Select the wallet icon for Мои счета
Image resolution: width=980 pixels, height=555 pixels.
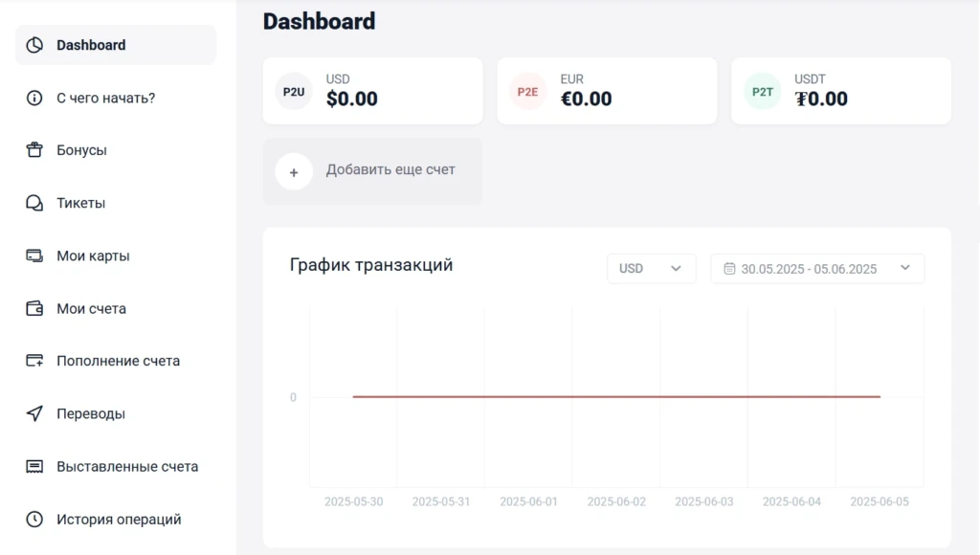[34, 309]
